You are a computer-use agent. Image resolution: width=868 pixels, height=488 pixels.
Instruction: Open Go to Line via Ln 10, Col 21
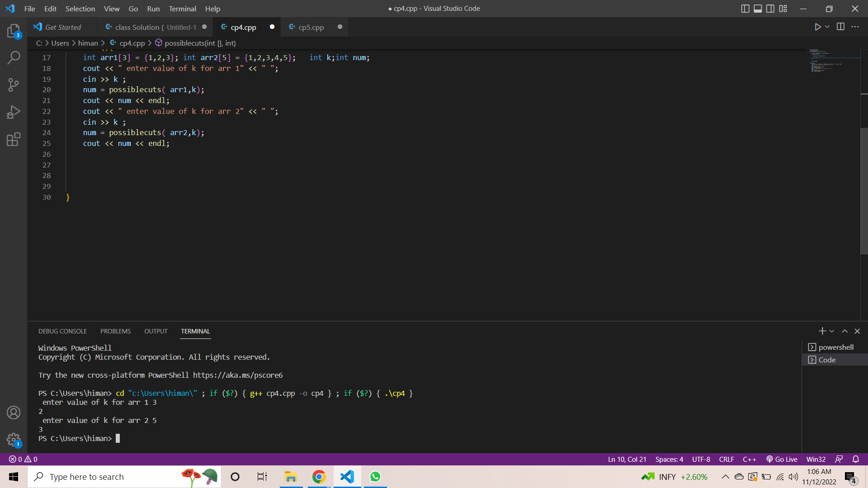pyautogui.click(x=627, y=459)
